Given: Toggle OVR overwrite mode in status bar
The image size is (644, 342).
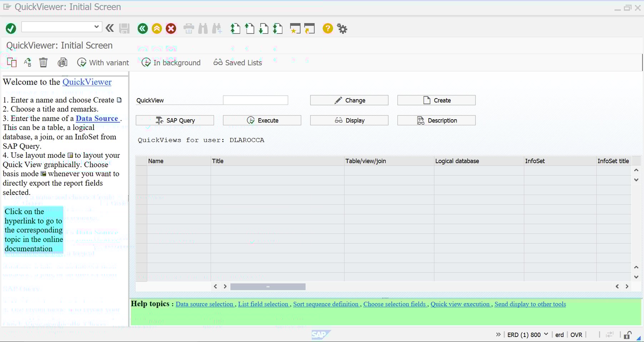Looking at the screenshot, I should click(x=576, y=335).
